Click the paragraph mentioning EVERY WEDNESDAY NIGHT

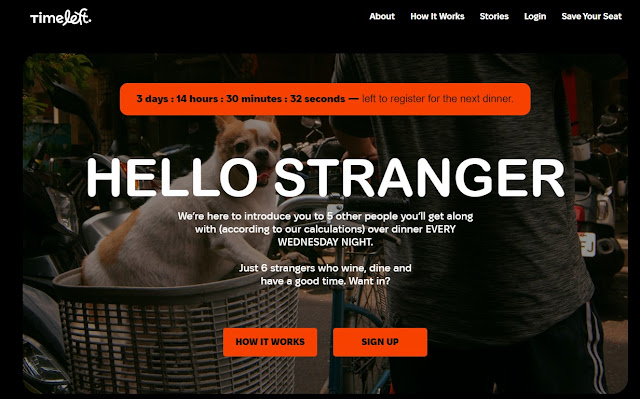pyautogui.click(x=325, y=229)
